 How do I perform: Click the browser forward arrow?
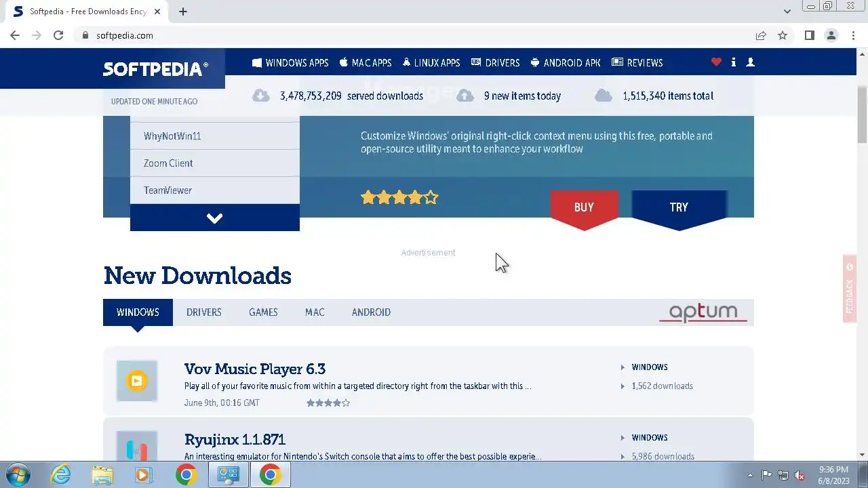pos(37,35)
